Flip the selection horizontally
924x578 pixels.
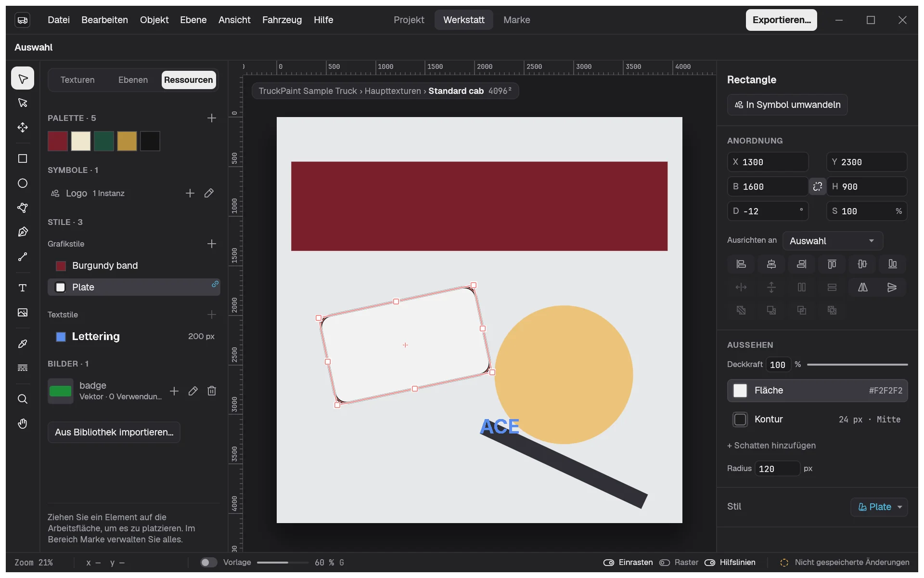click(863, 288)
